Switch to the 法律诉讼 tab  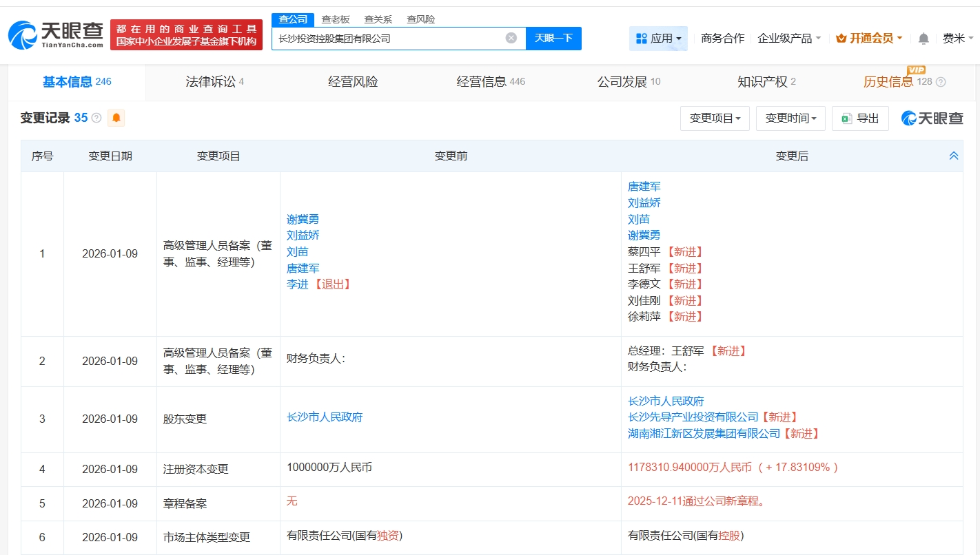click(214, 82)
